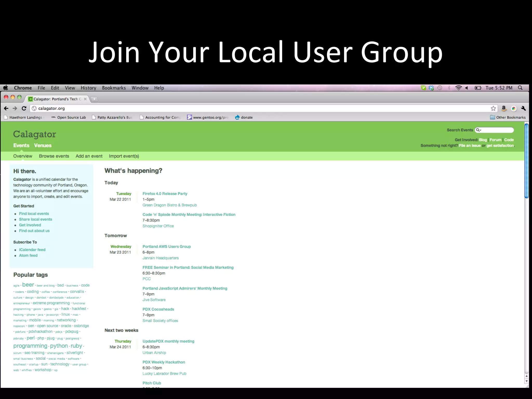Click the green shield menu bar icon
The height and width of the screenshot is (399, 532).
pyautogui.click(x=423, y=88)
